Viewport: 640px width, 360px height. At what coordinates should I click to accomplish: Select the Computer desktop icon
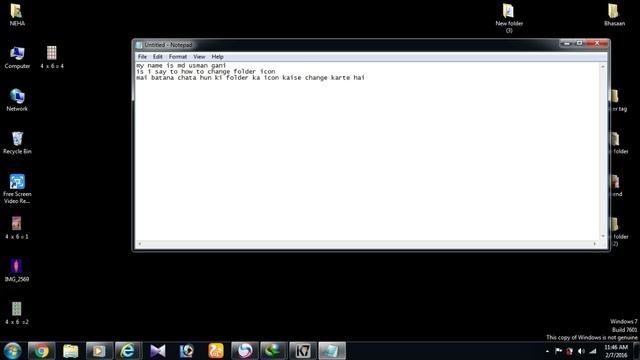click(x=17, y=57)
